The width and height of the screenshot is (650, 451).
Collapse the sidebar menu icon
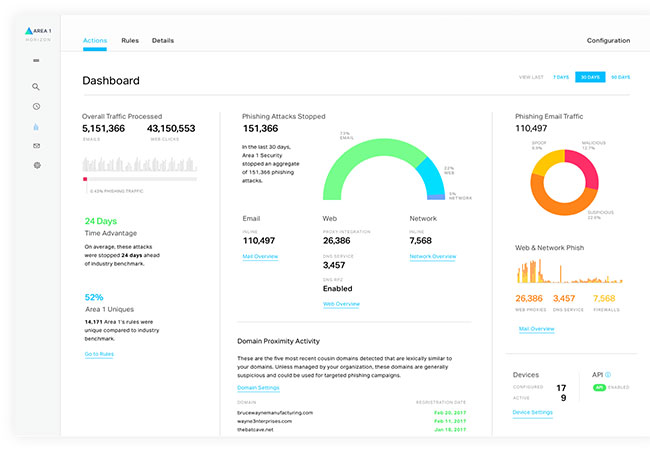36,61
